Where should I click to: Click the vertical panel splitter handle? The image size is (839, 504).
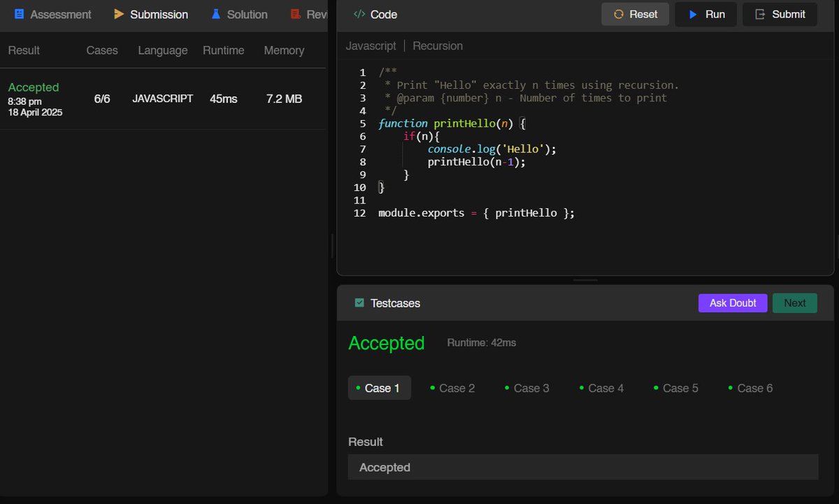point(332,246)
